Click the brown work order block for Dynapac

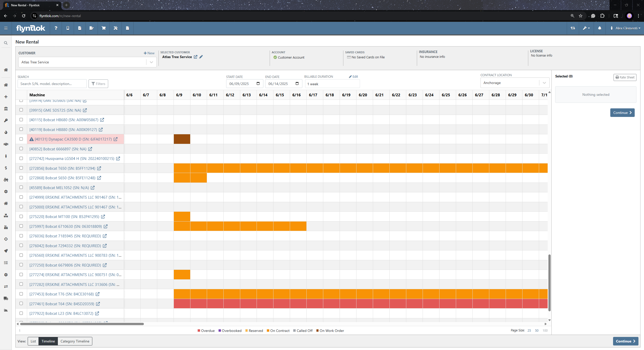click(x=182, y=139)
